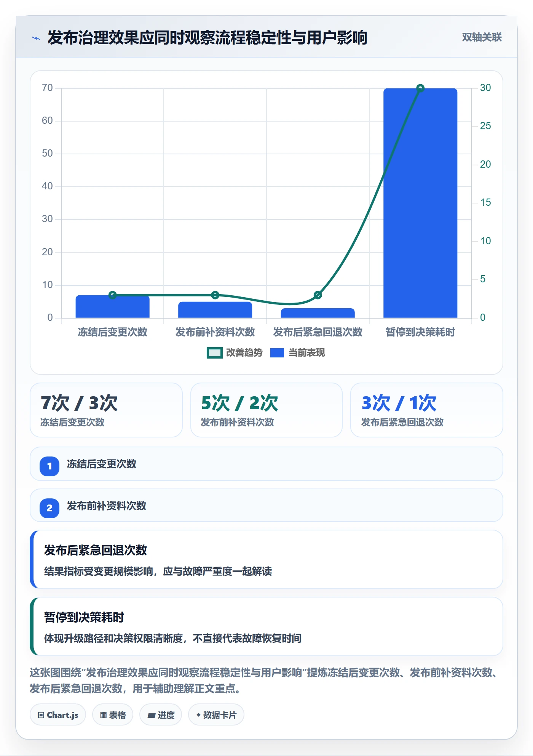
Task: Select the 双轴关联 tag in the header
Action: click(x=482, y=37)
